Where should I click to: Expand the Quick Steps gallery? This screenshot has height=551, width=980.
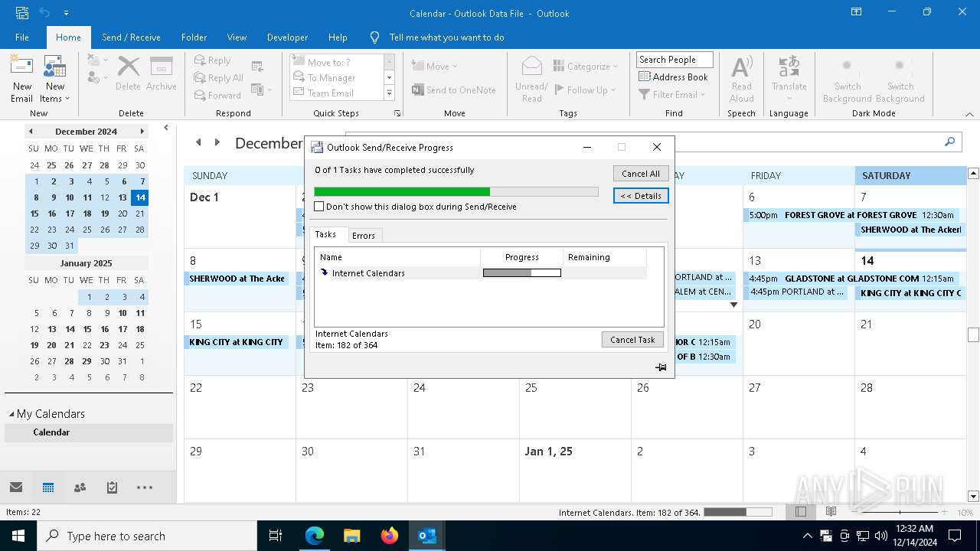[x=389, y=93]
